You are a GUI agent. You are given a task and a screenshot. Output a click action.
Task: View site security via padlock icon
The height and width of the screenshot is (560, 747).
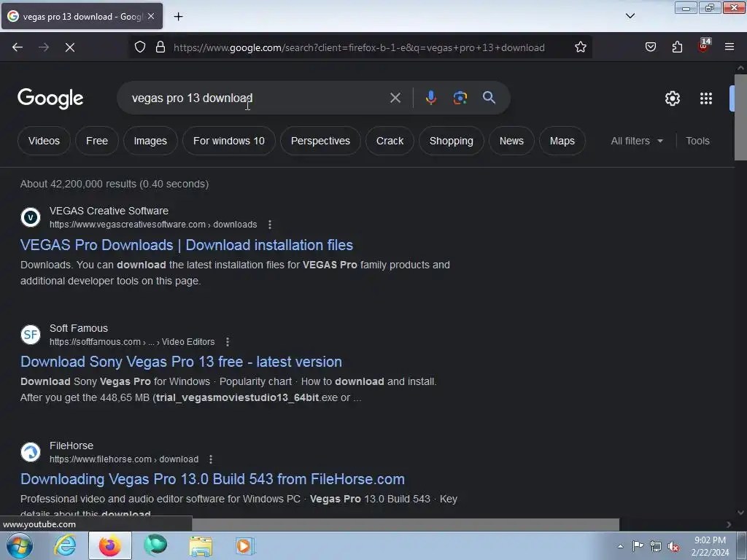pyautogui.click(x=160, y=47)
